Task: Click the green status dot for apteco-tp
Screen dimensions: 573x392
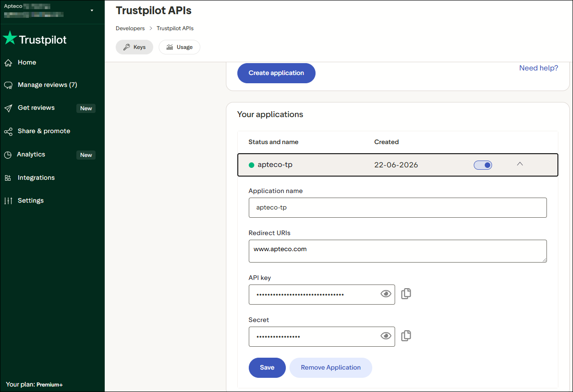Action: click(251, 165)
